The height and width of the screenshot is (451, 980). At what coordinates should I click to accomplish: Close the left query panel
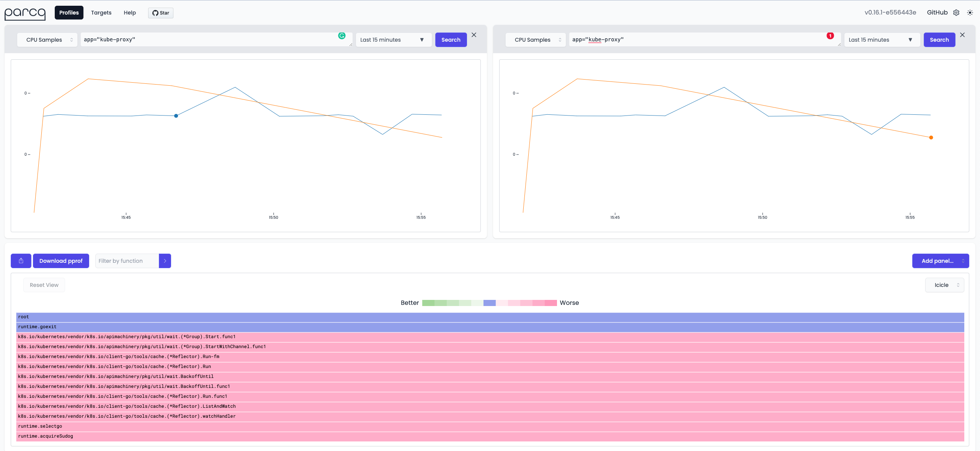tap(474, 35)
